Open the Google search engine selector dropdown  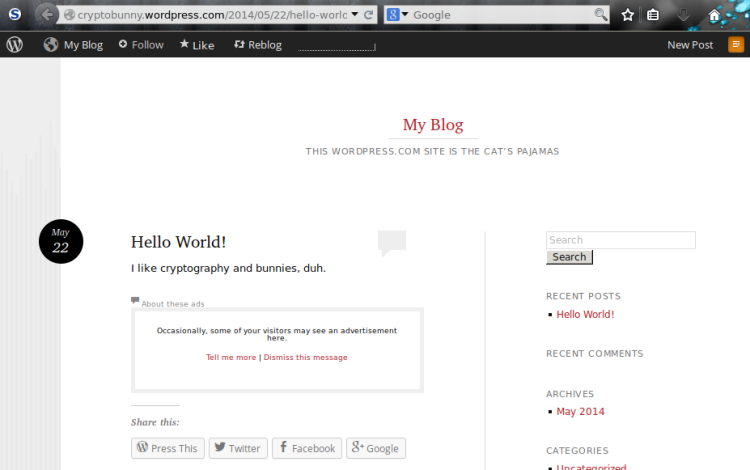point(405,14)
